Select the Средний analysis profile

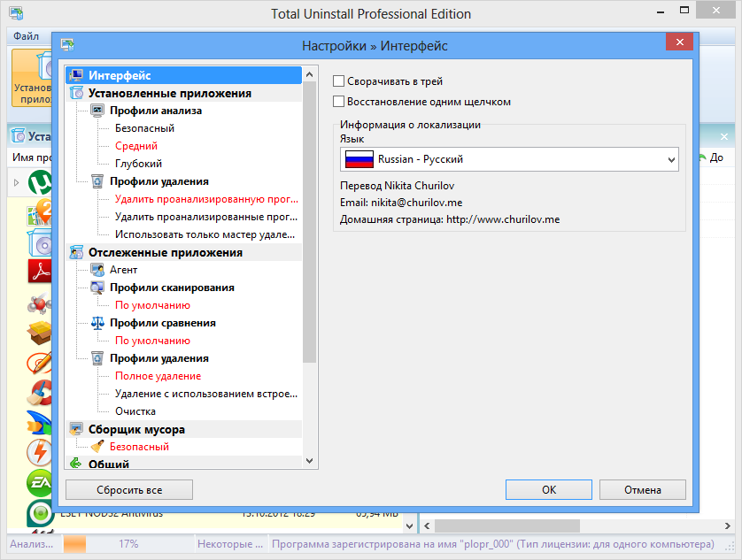point(135,146)
